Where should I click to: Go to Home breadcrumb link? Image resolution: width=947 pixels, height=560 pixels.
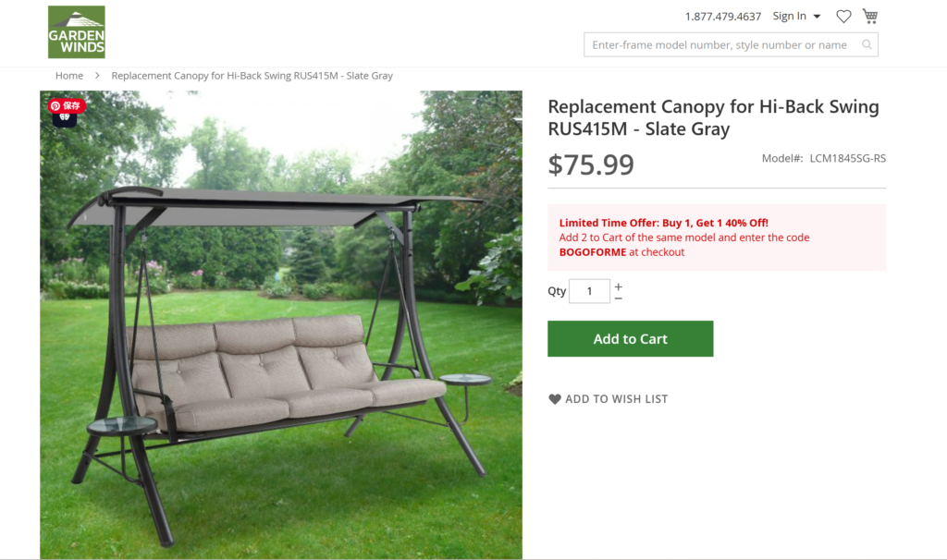click(x=69, y=76)
